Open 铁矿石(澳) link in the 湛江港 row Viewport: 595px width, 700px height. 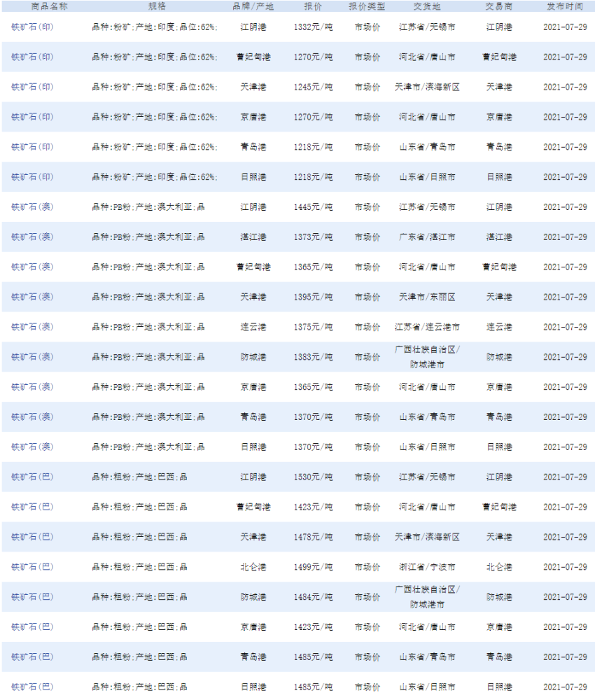pos(32,237)
